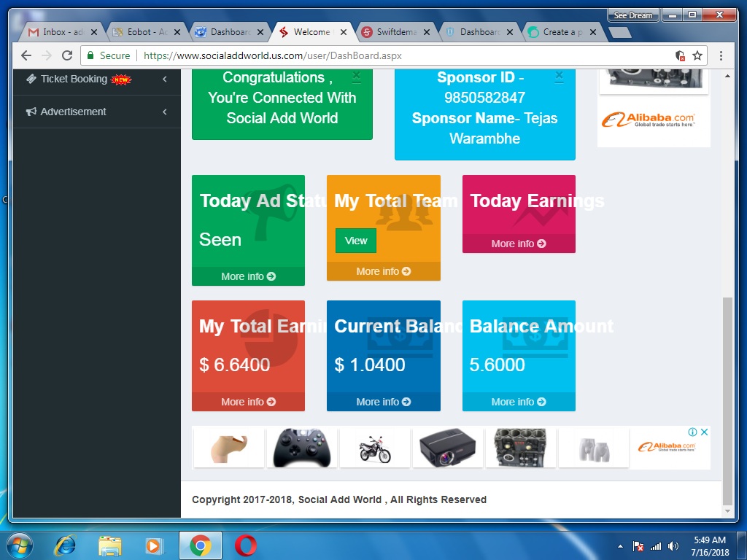Open More info under Current Balance

pos(383,402)
